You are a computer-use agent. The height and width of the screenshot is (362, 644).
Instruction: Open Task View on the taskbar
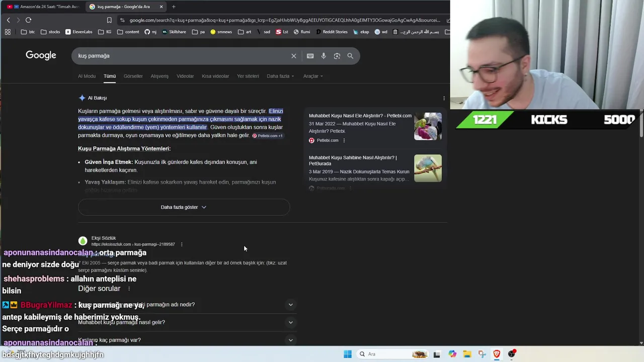(437, 354)
